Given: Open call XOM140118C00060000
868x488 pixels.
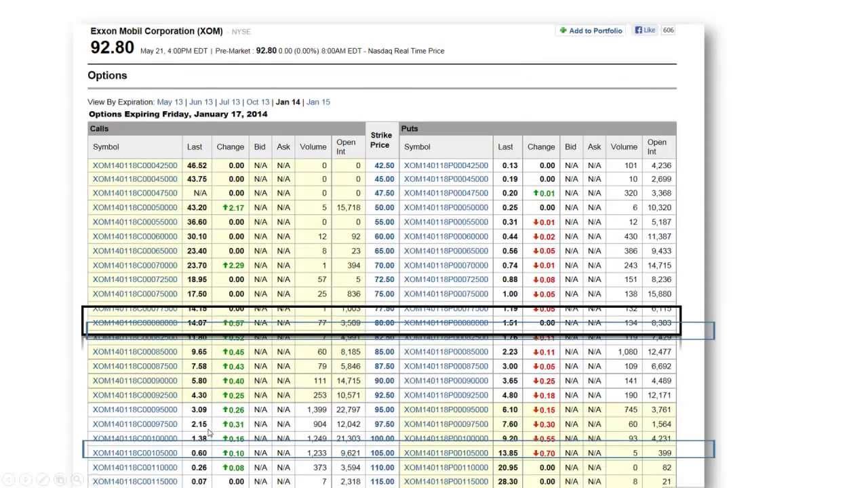Looking at the screenshot, I should (135, 237).
